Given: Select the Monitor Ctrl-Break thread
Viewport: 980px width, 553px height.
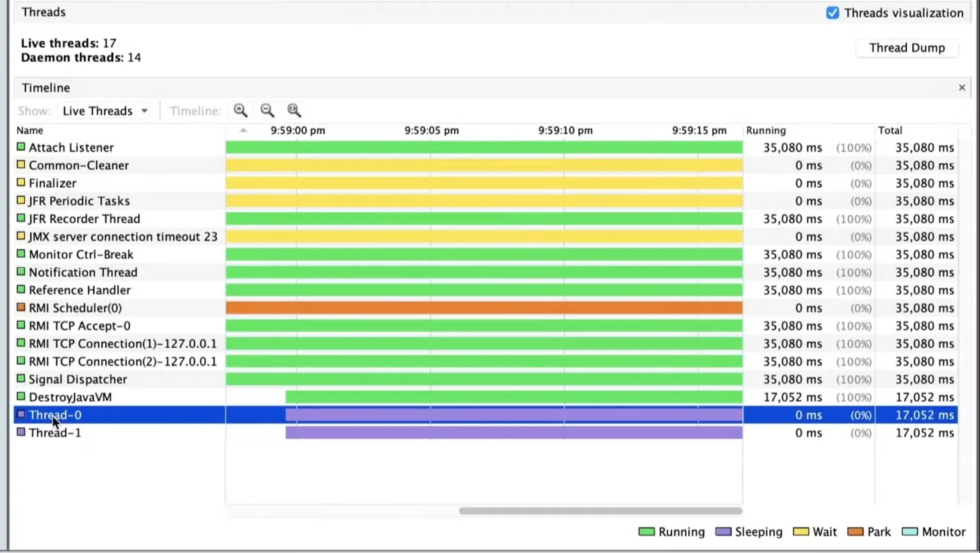Looking at the screenshot, I should pos(486,254).
